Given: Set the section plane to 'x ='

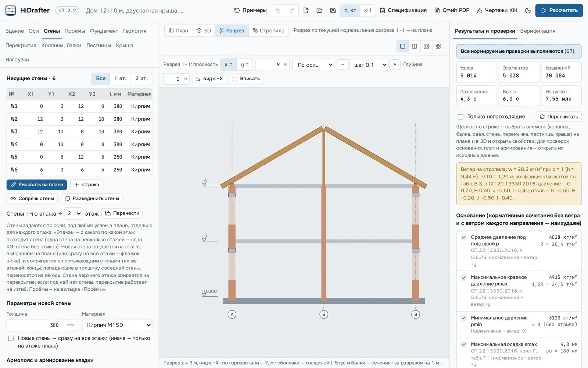Looking at the screenshot, I should 228,64.
